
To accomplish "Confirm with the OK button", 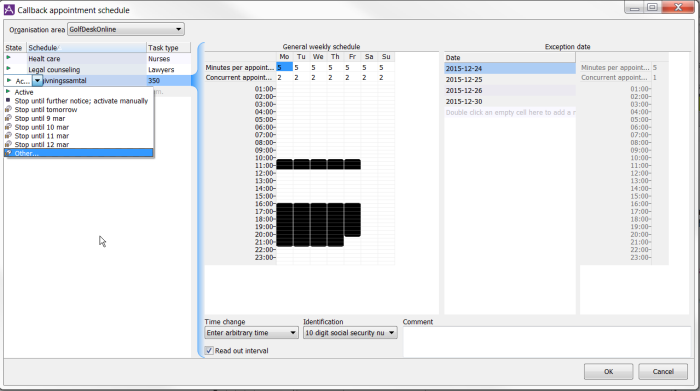I will click(x=608, y=371).
